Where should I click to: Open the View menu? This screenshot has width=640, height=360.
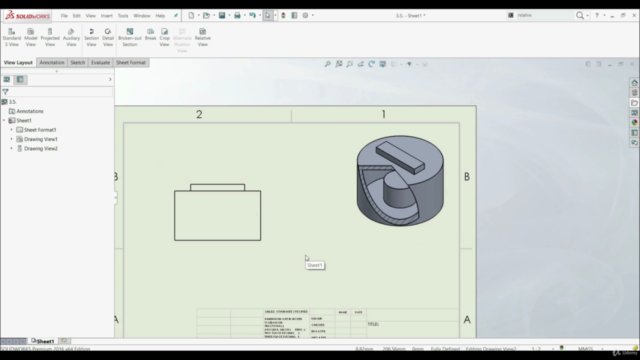click(x=90, y=16)
